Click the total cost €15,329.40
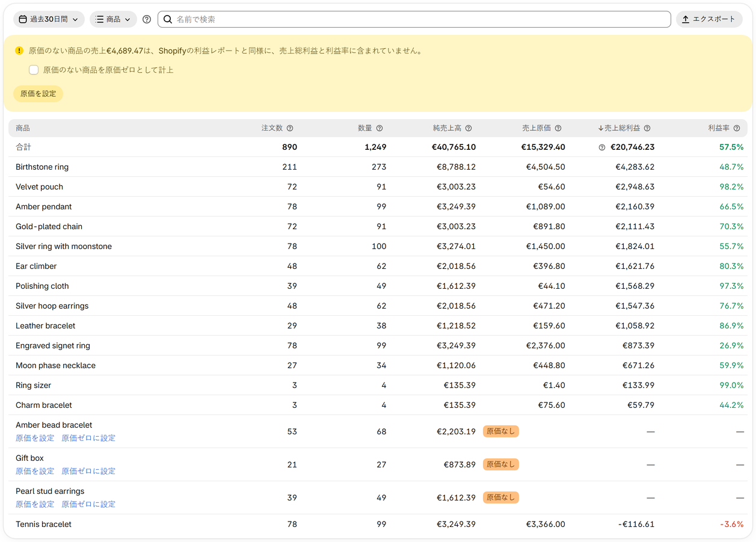This screenshot has height=542, width=756. (543, 147)
